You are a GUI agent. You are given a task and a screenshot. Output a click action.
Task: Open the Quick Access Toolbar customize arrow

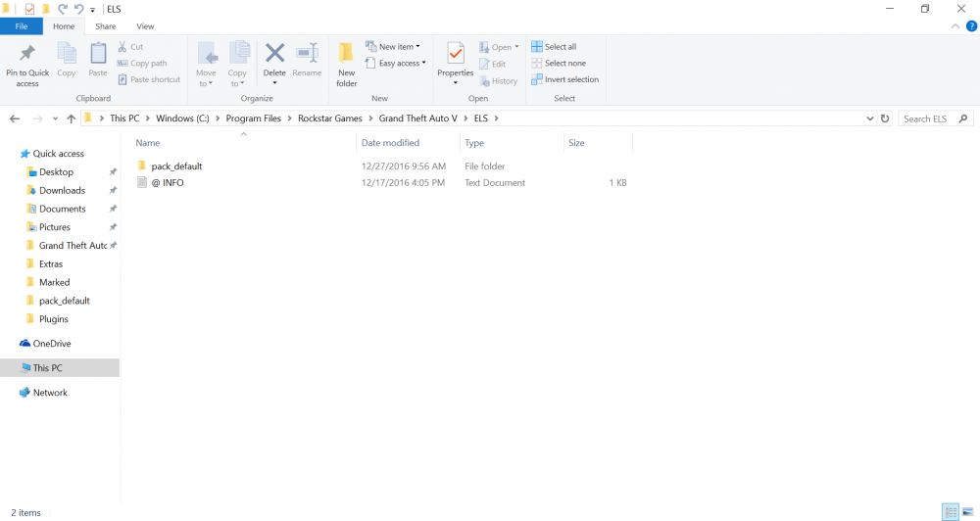92,10
